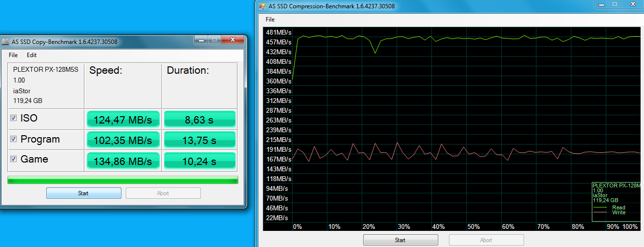Click the Game duration 10,24 s
The width and height of the screenshot is (644, 247).
pos(200,161)
